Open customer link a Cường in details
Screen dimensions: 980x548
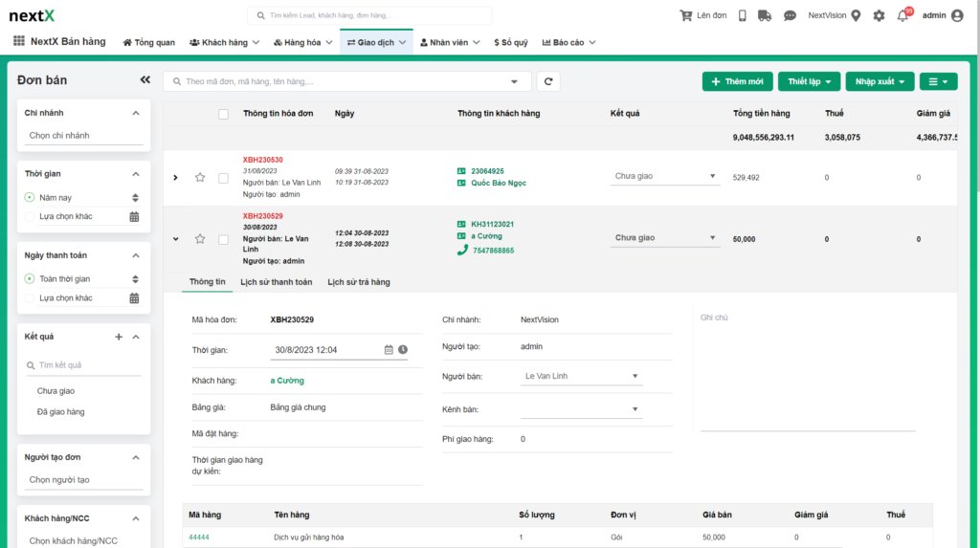pos(287,381)
